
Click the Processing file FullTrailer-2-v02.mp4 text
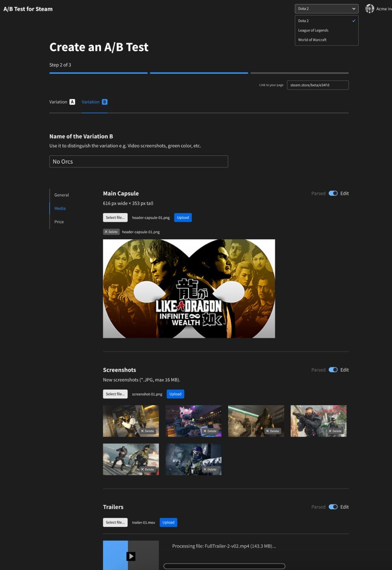pos(224,546)
